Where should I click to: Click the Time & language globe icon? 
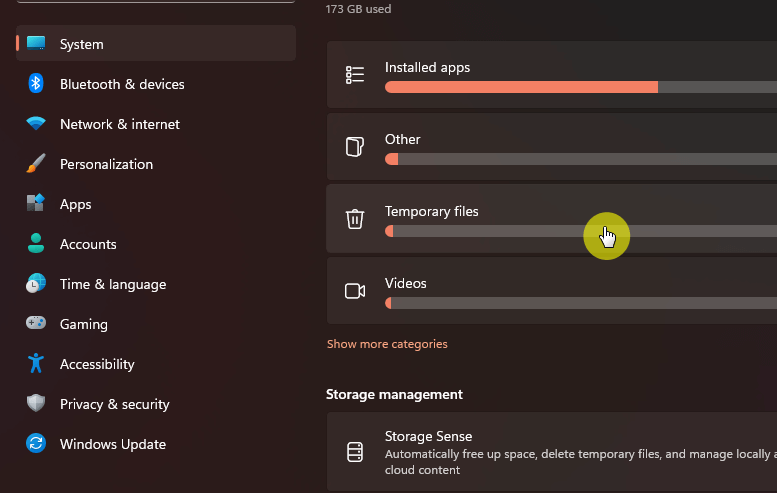pos(36,283)
